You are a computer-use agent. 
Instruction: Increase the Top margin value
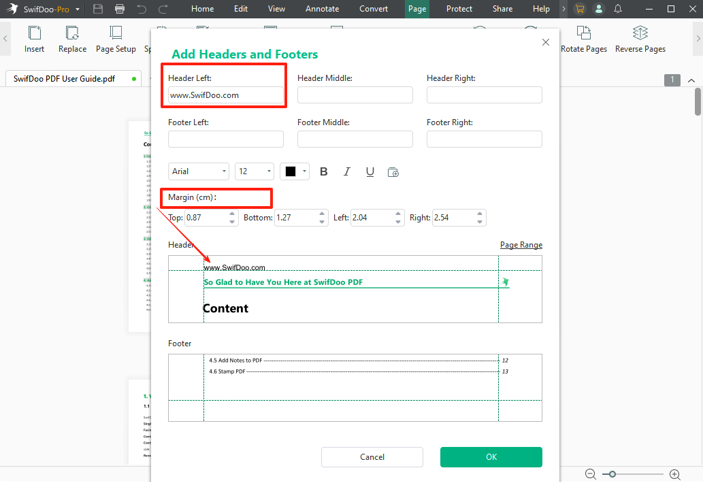[232, 214]
